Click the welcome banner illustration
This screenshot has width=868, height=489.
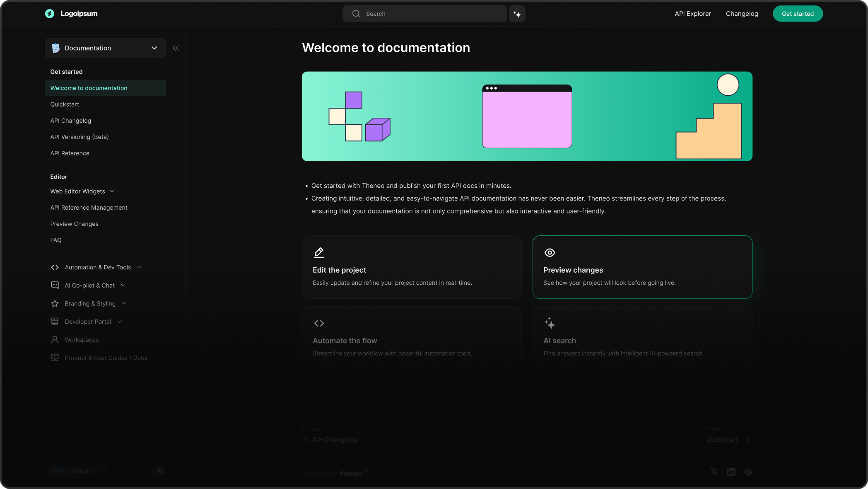point(527,116)
